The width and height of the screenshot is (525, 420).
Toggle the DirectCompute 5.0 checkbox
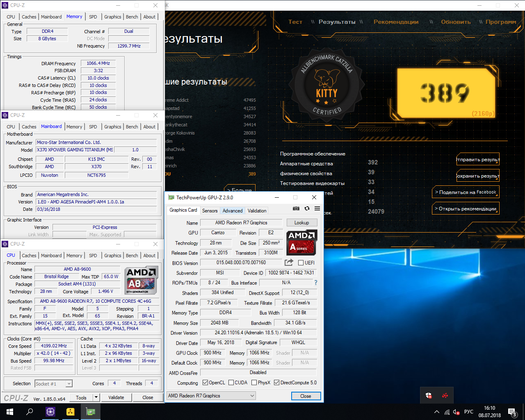(276, 383)
